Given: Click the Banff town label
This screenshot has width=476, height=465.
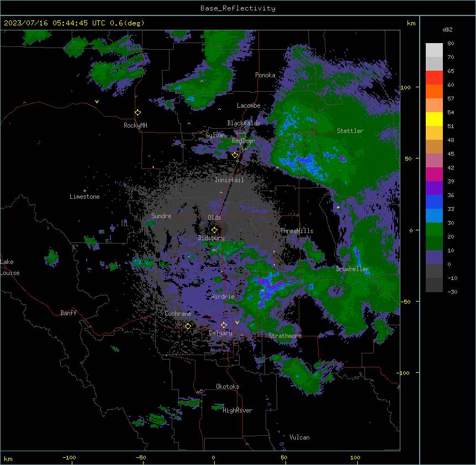Looking at the screenshot, I should [x=68, y=313].
